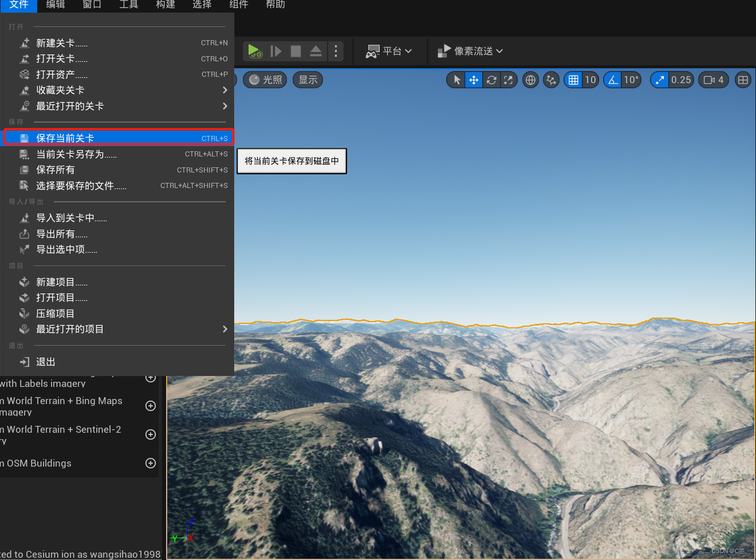
Task: Add World Terrain + Bing Maps with plus icon
Action: coord(151,406)
